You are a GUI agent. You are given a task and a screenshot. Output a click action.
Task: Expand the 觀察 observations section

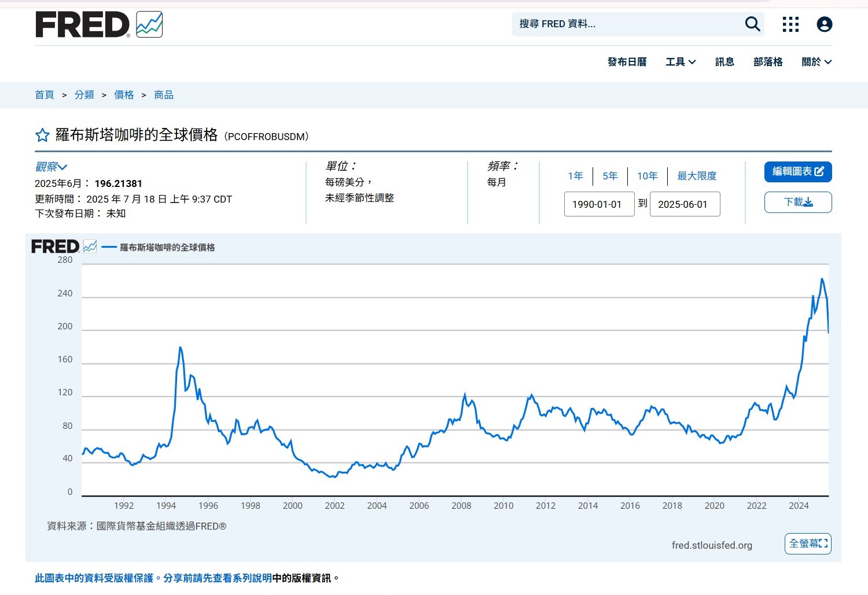click(x=51, y=167)
